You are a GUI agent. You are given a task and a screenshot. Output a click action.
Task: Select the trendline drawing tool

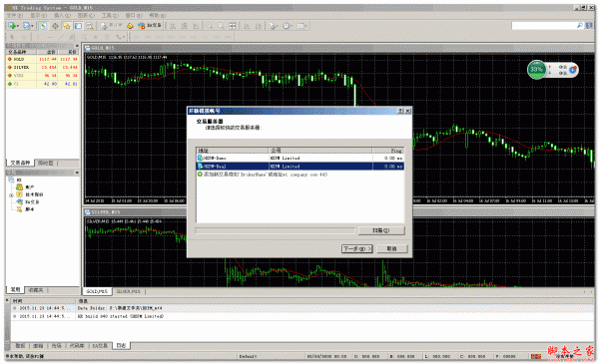(61, 37)
